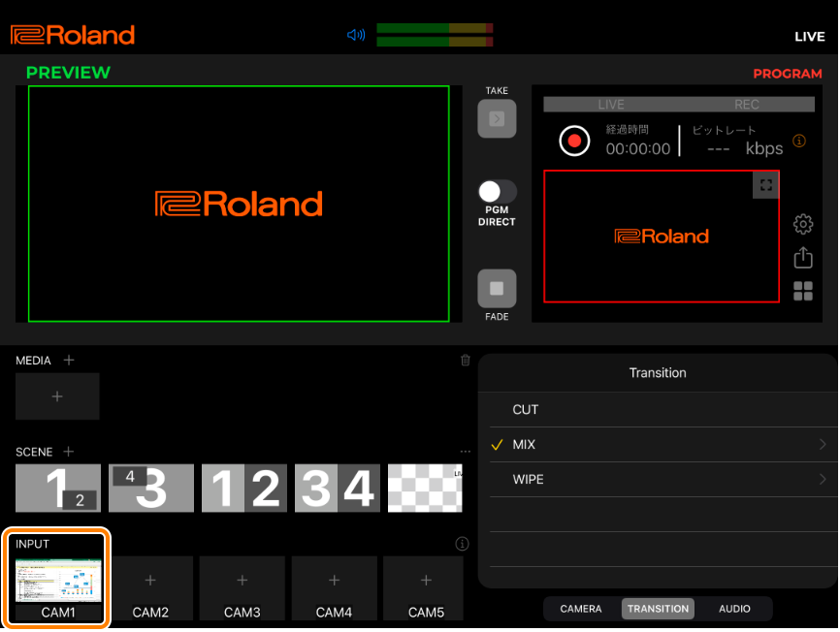
Task: Tap the TAKE transition button
Action: 497,118
